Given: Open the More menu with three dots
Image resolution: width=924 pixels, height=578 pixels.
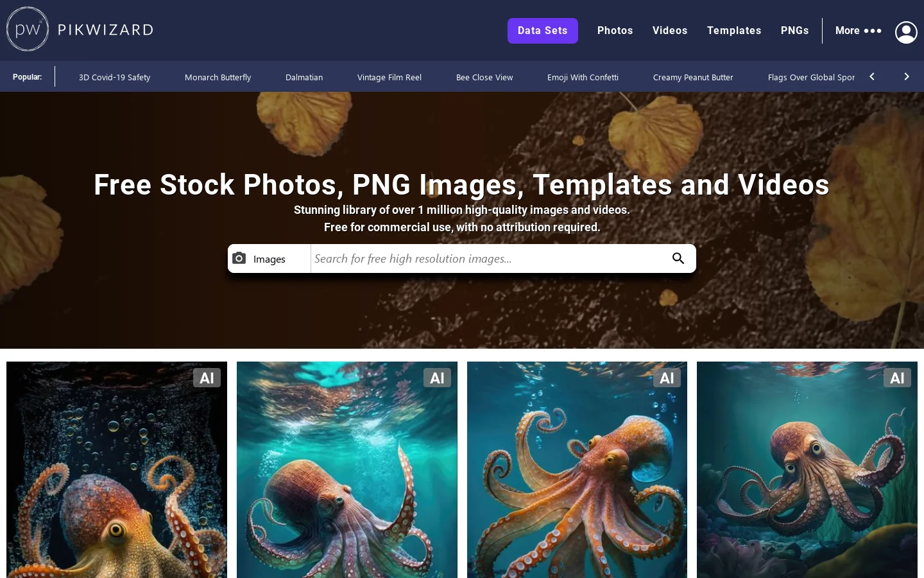Looking at the screenshot, I should pos(859,30).
